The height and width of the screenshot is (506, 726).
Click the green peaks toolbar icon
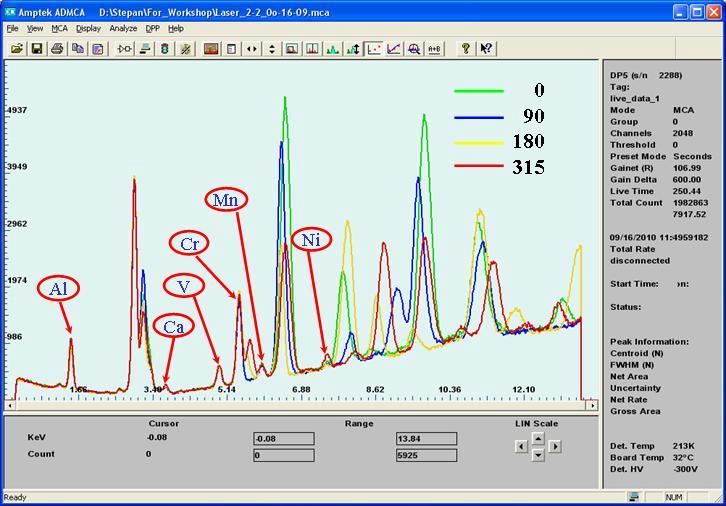pos(333,49)
